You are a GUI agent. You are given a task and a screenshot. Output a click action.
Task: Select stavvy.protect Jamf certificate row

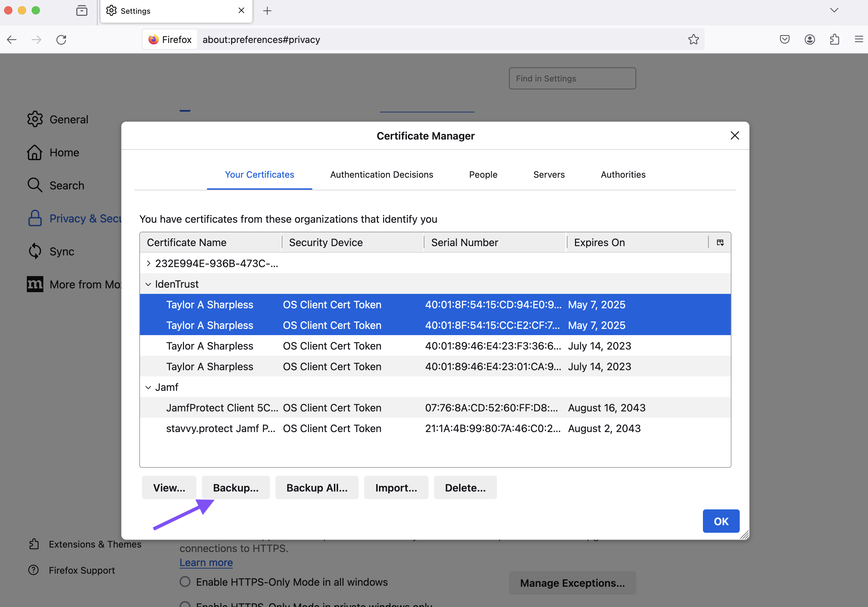click(435, 429)
